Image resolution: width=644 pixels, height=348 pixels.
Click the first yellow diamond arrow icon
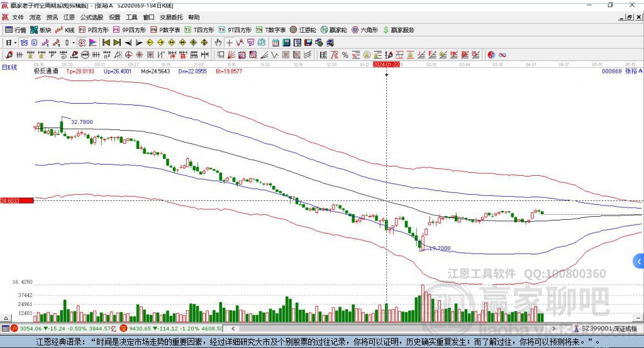[150, 43]
